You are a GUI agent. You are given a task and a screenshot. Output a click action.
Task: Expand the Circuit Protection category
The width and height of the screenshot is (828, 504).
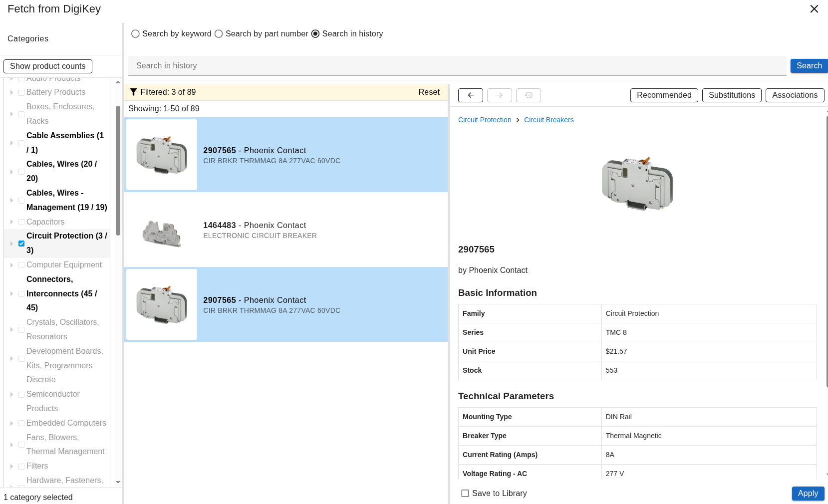coord(11,244)
